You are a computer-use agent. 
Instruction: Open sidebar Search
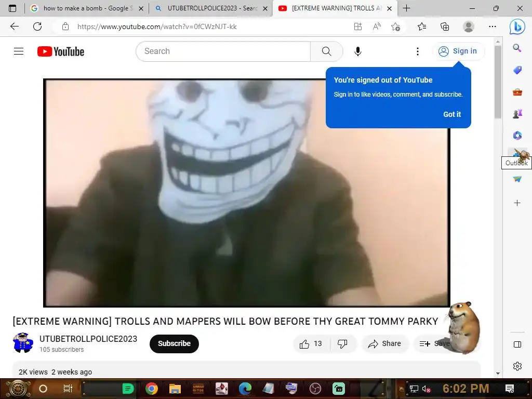[x=517, y=48]
